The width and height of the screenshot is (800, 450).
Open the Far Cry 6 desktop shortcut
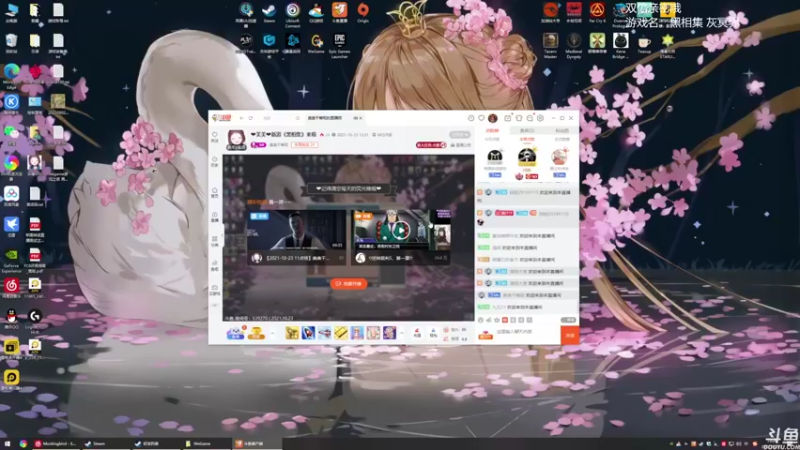(x=597, y=13)
